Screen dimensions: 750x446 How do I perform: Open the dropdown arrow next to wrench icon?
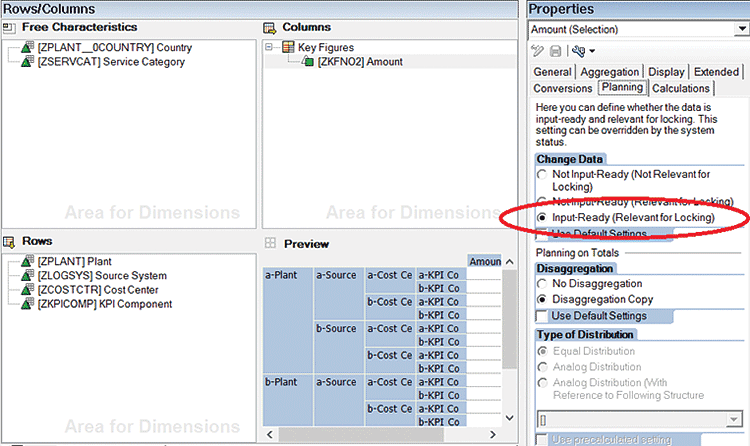tap(592, 51)
